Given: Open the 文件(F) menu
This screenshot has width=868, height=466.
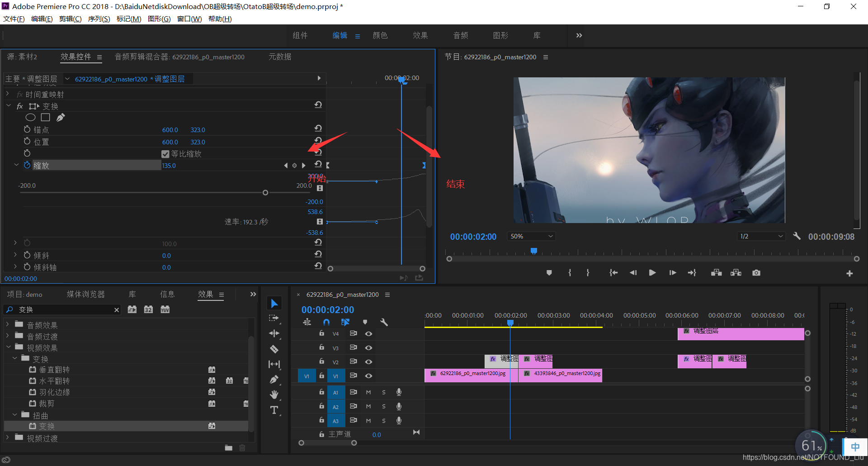Looking at the screenshot, I should 14,19.
